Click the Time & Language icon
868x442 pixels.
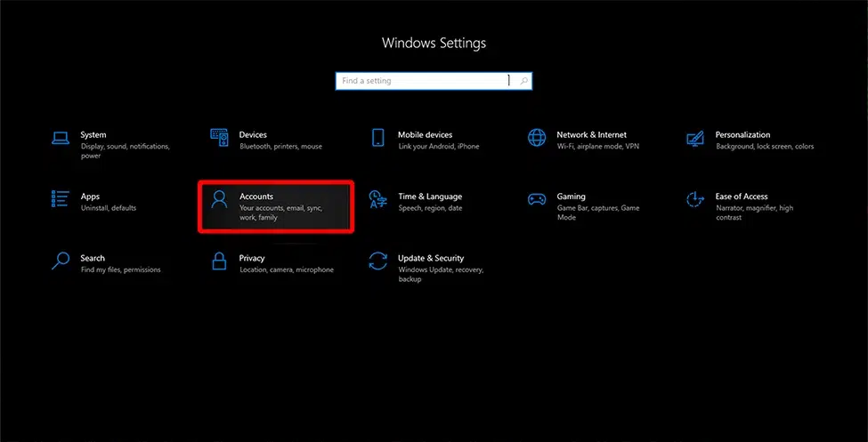point(378,199)
